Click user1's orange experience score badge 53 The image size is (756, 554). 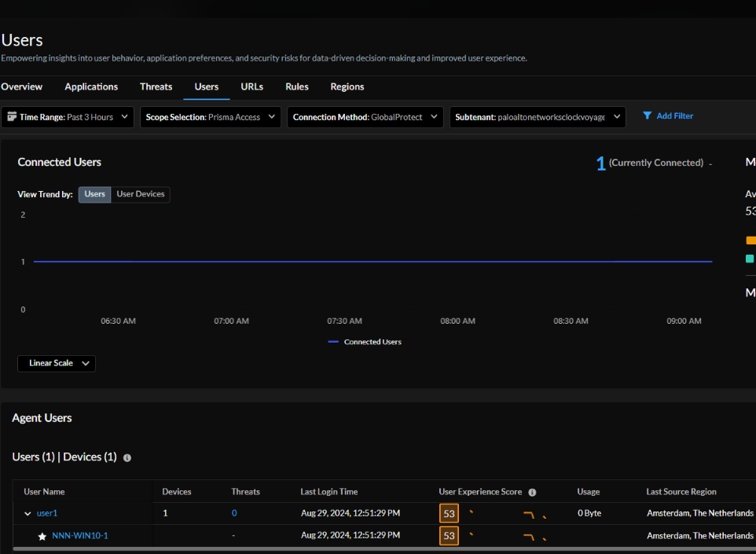pyautogui.click(x=449, y=513)
